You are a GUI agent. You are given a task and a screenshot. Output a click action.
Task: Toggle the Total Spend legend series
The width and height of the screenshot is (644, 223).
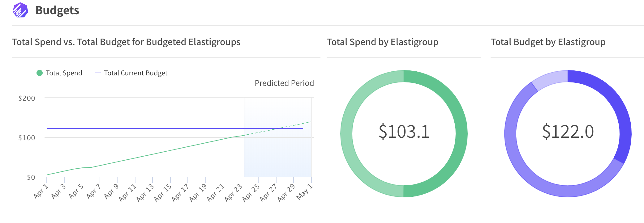pyautogui.click(x=64, y=73)
